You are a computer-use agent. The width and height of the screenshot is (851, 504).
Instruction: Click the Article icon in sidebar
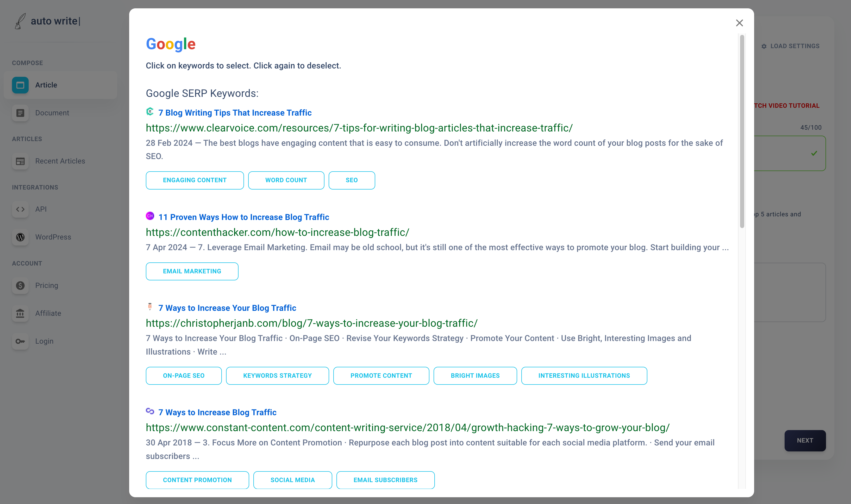tap(20, 85)
